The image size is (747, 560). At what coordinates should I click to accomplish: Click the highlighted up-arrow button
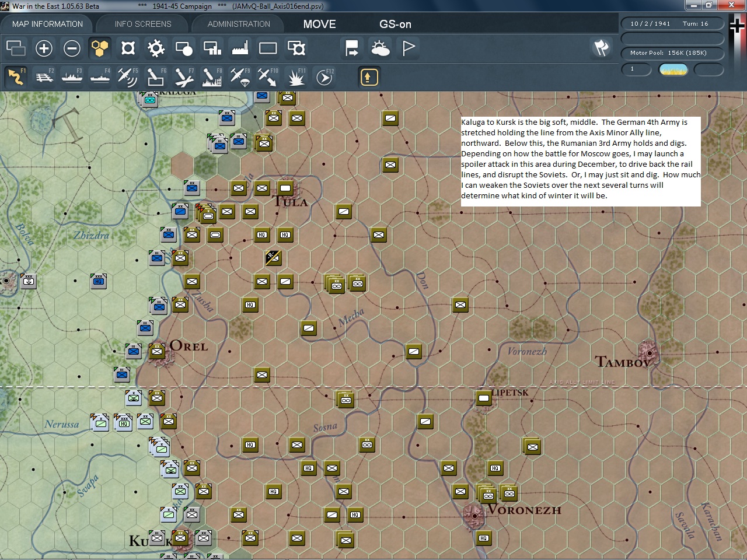tap(369, 77)
